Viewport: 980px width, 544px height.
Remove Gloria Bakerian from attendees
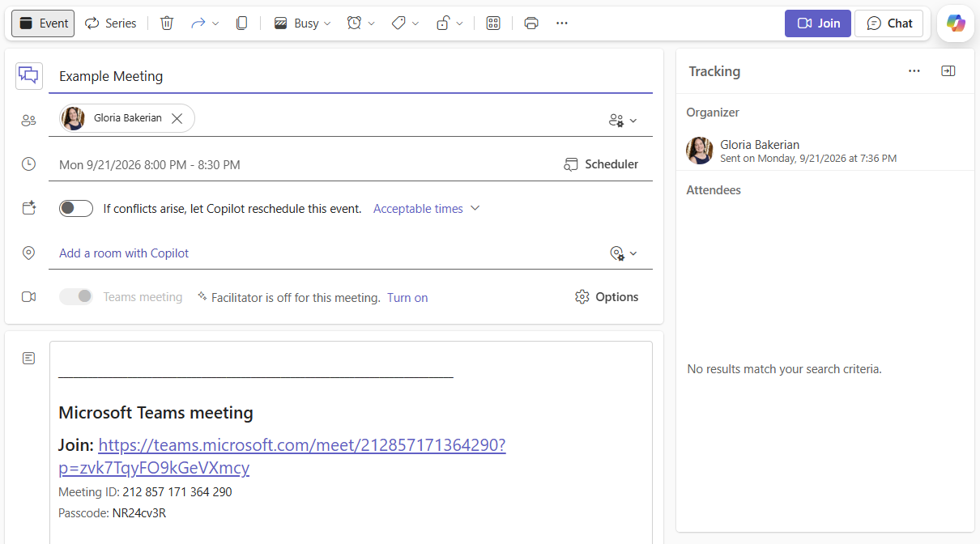[x=177, y=118]
